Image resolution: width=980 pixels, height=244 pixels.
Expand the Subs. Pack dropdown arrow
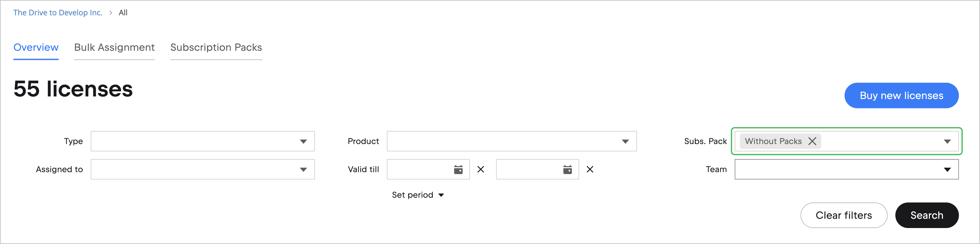(947, 141)
